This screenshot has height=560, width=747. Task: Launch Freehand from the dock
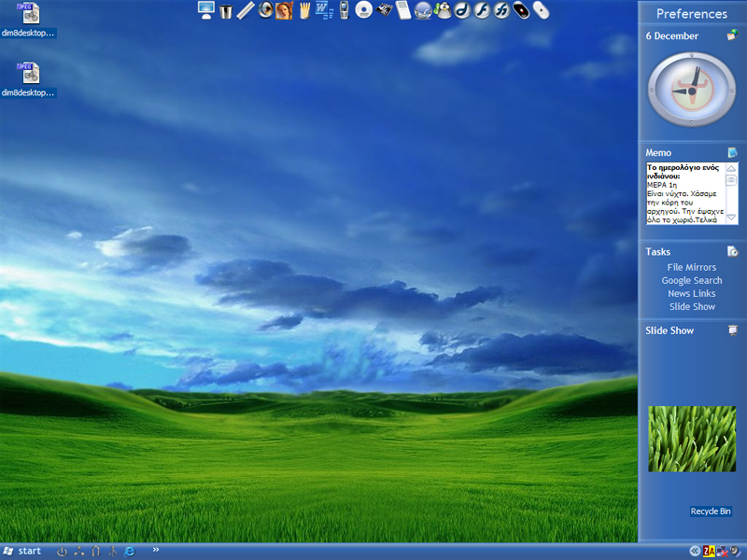click(501, 10)
